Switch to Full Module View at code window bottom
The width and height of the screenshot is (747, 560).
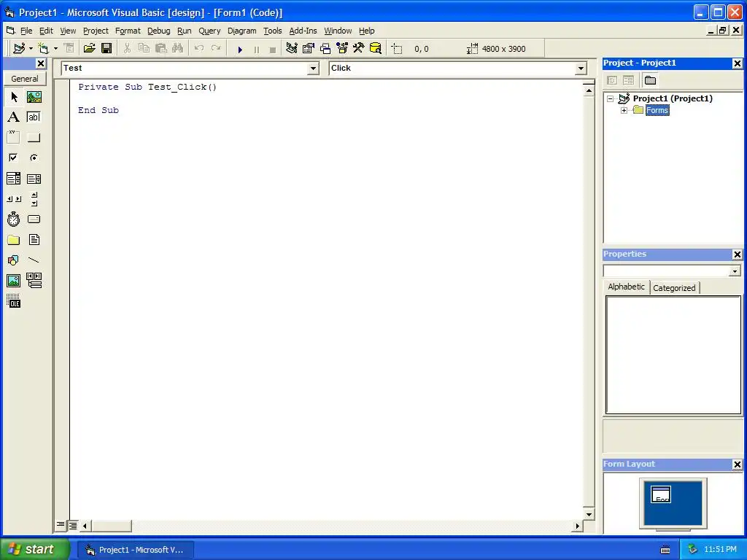72,526
